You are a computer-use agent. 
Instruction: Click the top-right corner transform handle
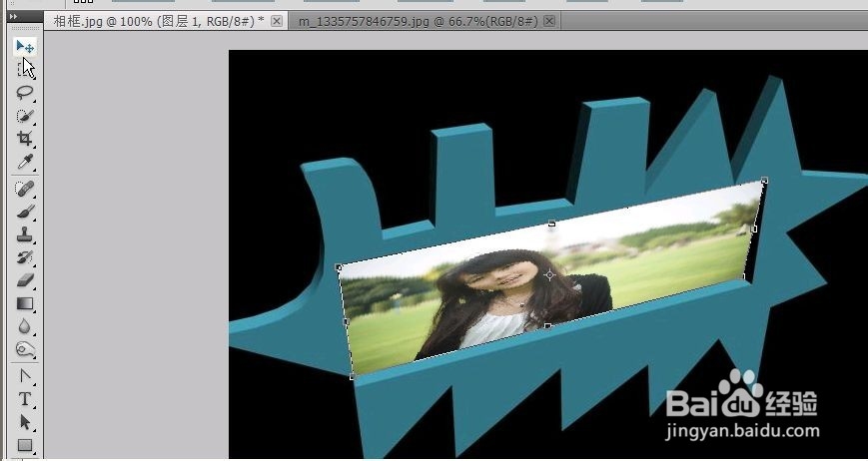pos(764,181)
